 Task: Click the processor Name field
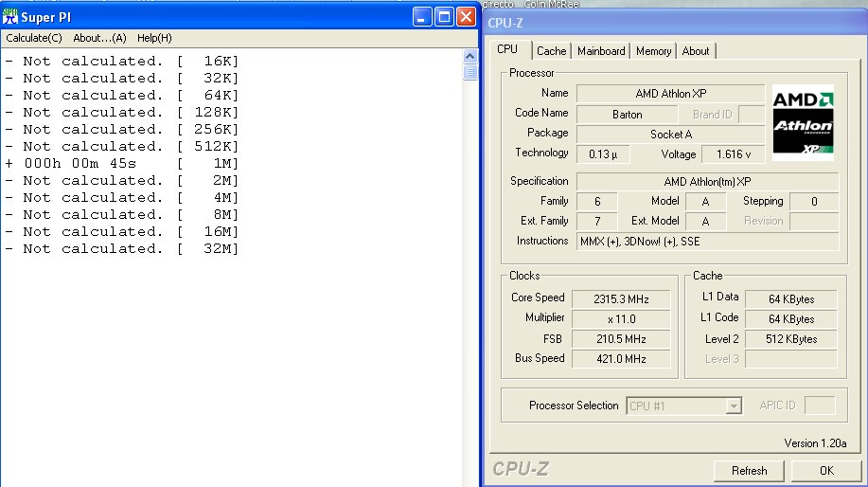pos(670,94)
